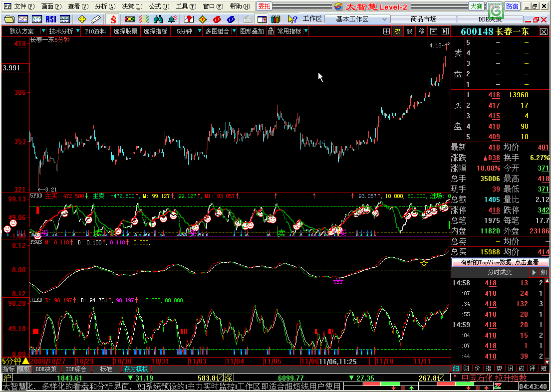Toggle the 线 line button

409,31
